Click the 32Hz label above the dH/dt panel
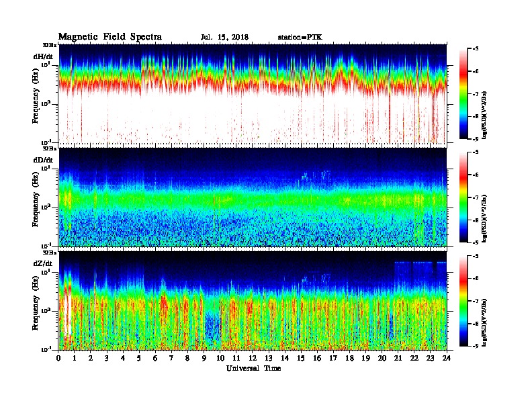532x411 pixels. [x=50, y=45]
